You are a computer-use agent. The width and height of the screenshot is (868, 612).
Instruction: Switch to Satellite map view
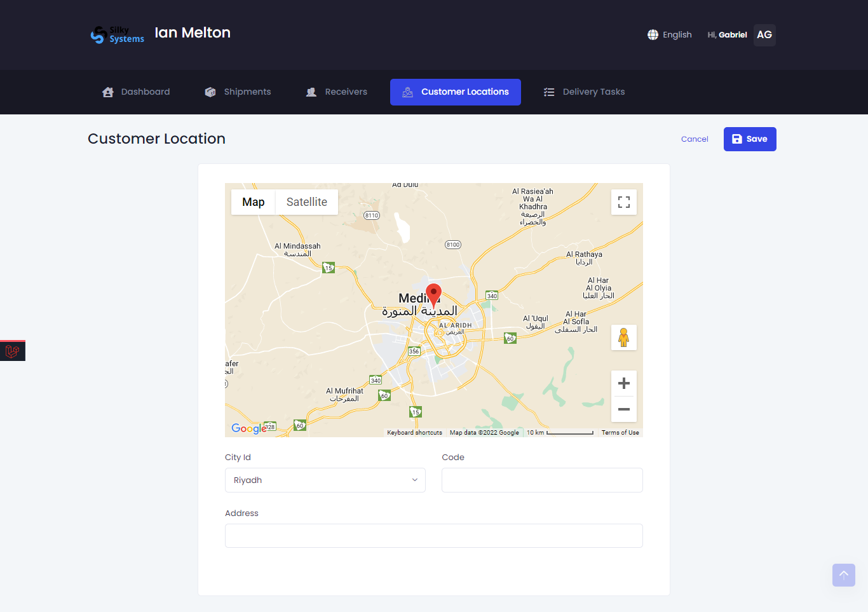coord(306,201)
